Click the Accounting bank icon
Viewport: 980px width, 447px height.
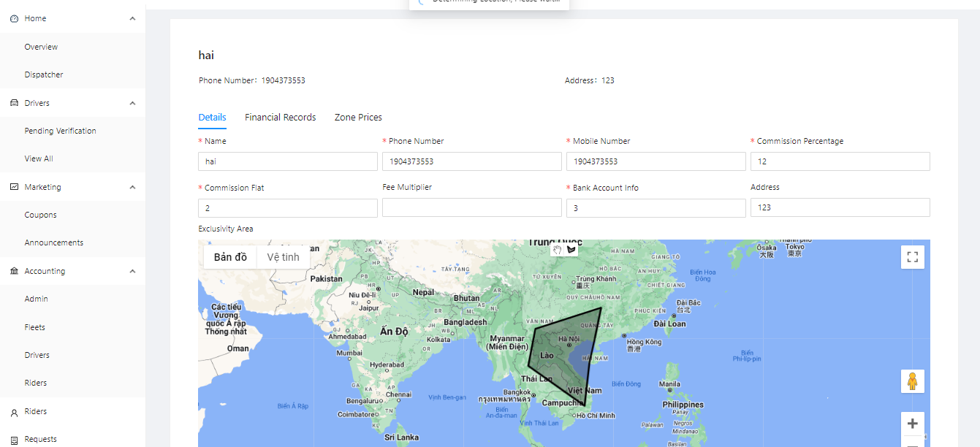(x=14, y=271)
